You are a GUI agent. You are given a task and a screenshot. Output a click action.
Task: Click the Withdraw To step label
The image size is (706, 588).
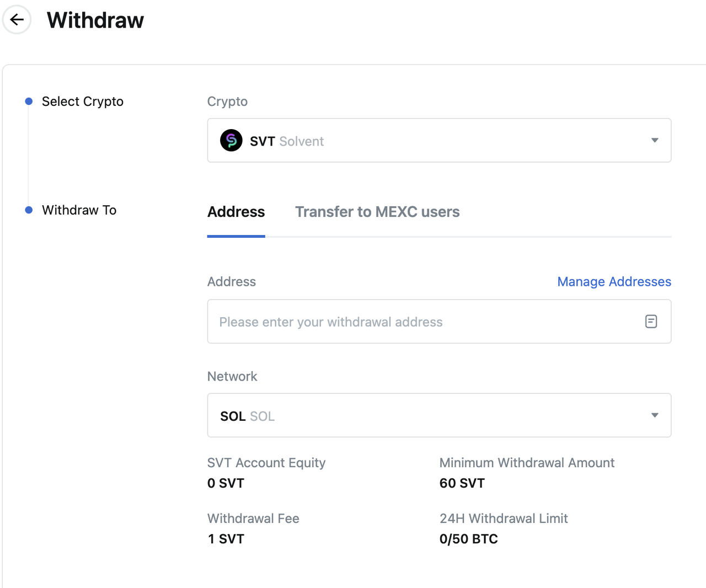[79, 210]
